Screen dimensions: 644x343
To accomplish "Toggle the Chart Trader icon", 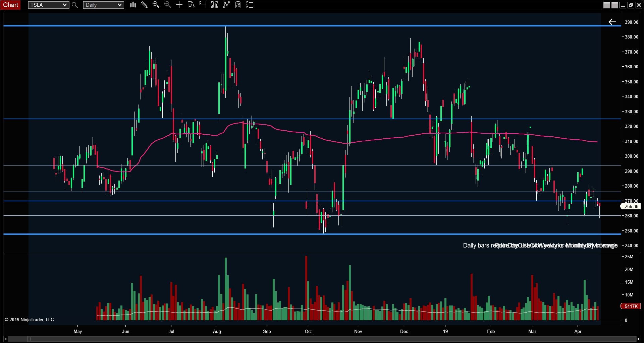I will tap(203, 5).
